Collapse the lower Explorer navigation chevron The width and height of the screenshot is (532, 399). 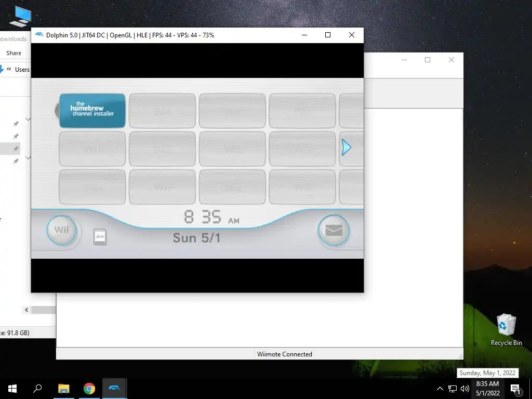pos(28,157)
